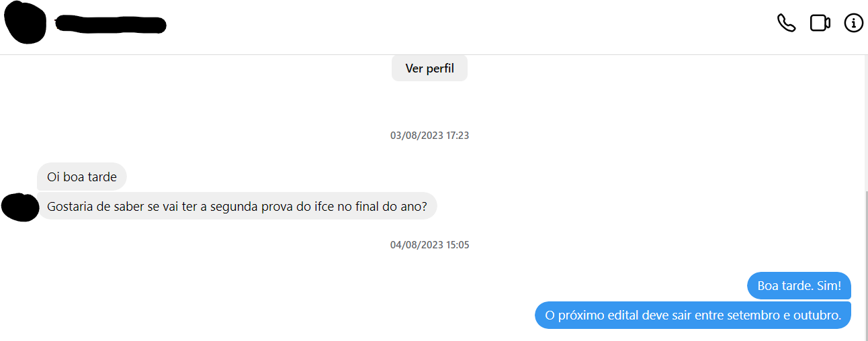Click the scrollbar track above the thumb
Screen dimensions: 868x341
click(864, 121)
